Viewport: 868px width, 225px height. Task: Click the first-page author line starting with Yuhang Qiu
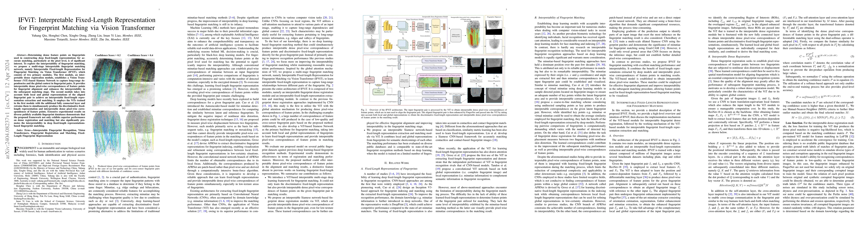point(87,36)
